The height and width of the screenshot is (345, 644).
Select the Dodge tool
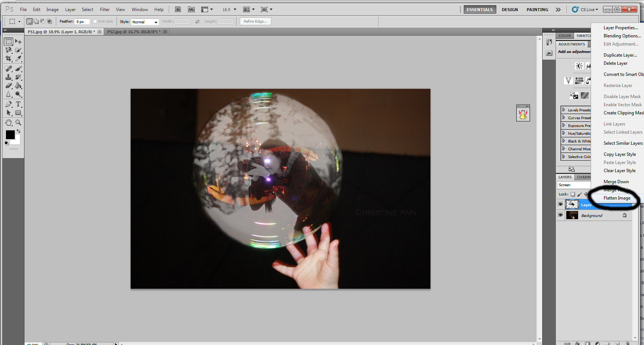[x=18, y=94]
